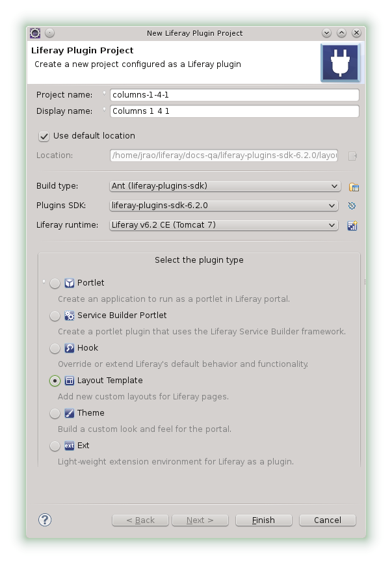Click the Finish button
The image size is (392, 564).
264,520
